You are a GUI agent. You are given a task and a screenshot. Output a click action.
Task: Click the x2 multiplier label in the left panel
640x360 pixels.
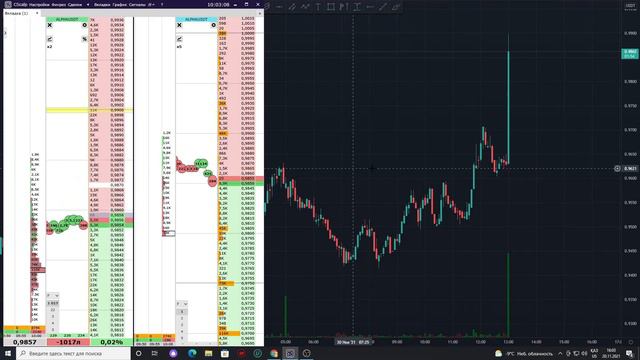click(x=50, y=47)
